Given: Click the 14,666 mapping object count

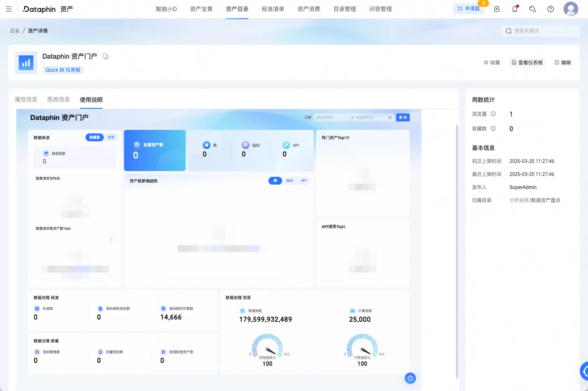Looking at the screenshot, I should click(x=171, y=318).
